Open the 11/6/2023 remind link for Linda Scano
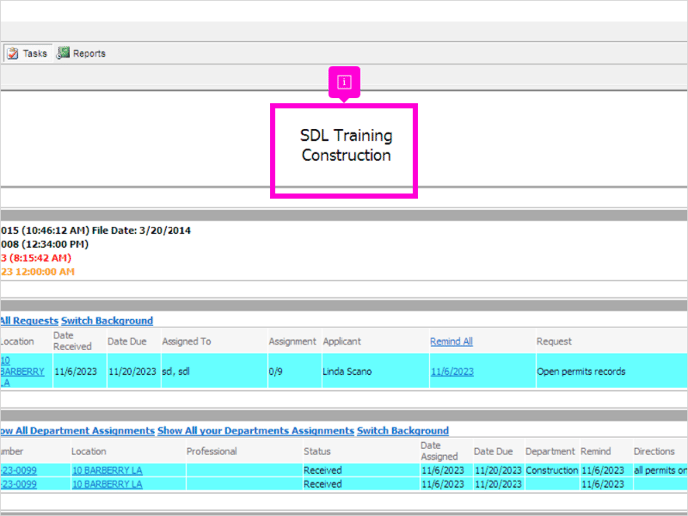Screen dimensions: 688x516 coord(452,372)
